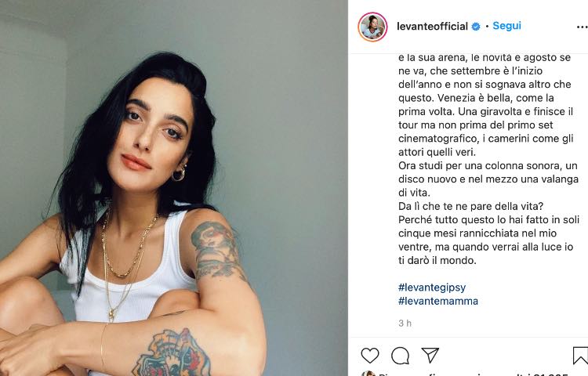588x376 pixels.
Task: Click the blue verified badge
Action: pyautogui.click(x=476, y=27)
